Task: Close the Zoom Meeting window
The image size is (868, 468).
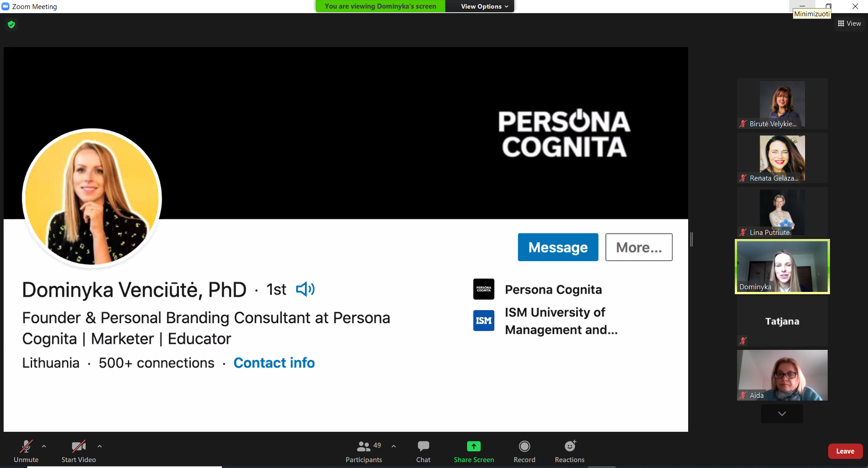Action: tap(855, 6)
